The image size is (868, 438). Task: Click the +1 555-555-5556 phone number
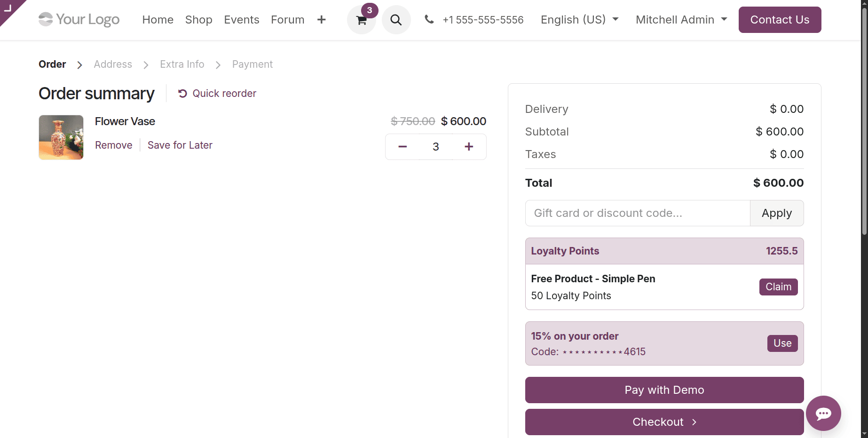pyautogui.click(x=483, y=20)
